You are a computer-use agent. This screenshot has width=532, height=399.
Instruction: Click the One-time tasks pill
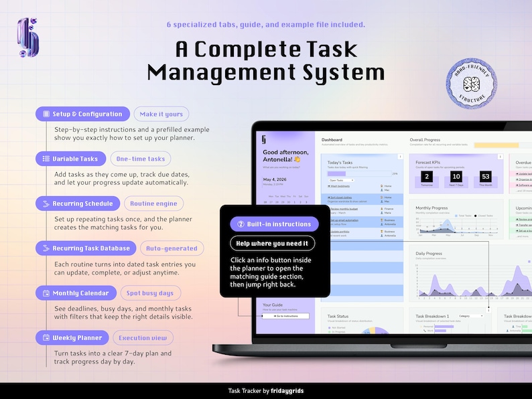141,159
